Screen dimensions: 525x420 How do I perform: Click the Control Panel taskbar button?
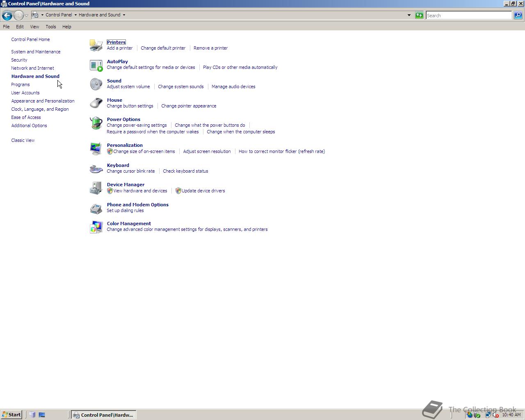coord(104,415)
